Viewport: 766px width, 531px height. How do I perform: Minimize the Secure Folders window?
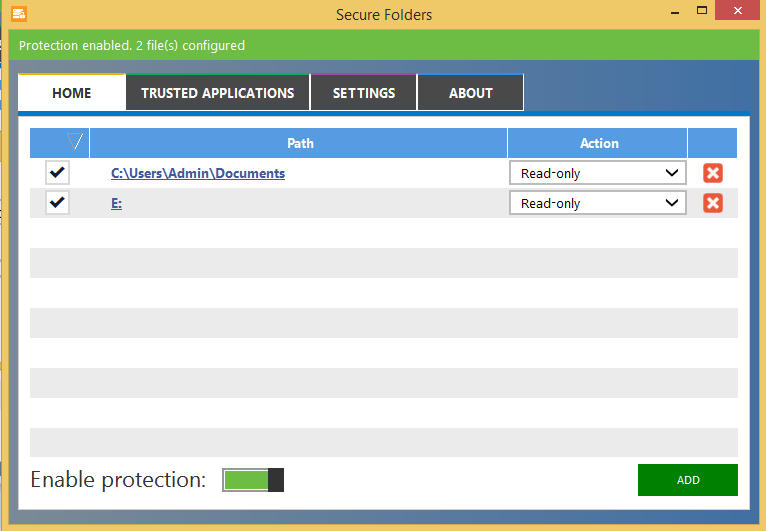tap(675, 12)
